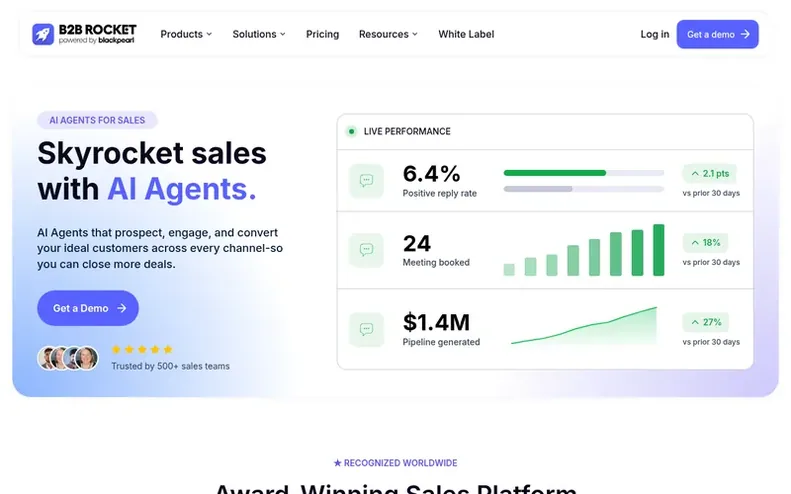Click the up-caret icon next to 2.1 pts

(x=695, y=174)
